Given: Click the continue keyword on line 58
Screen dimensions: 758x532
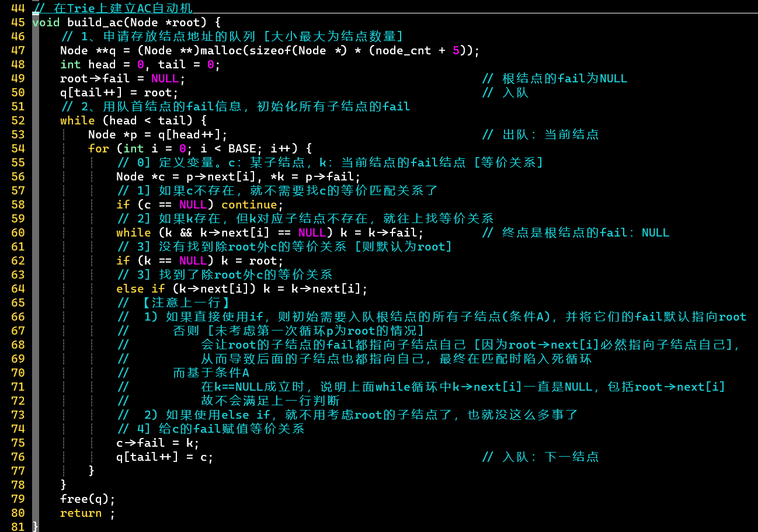Looking at the screenshot, I should tap(249, 204).
